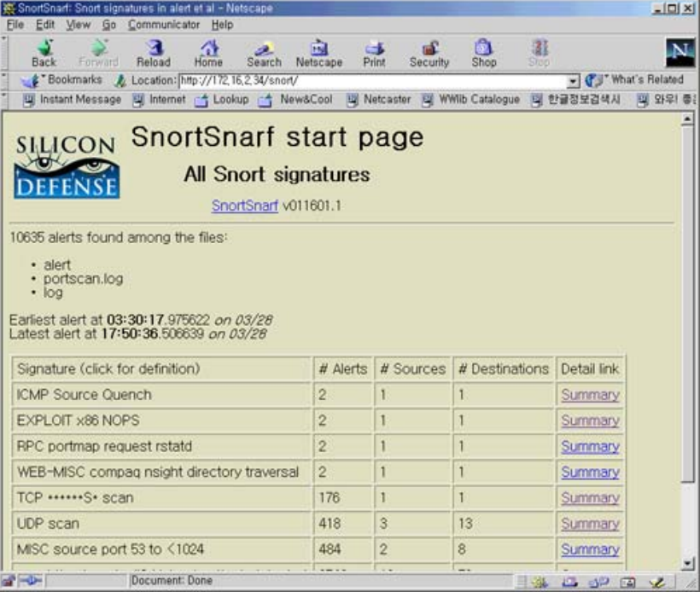Reload the current page

pyautogui.click(x=154, y=53)
